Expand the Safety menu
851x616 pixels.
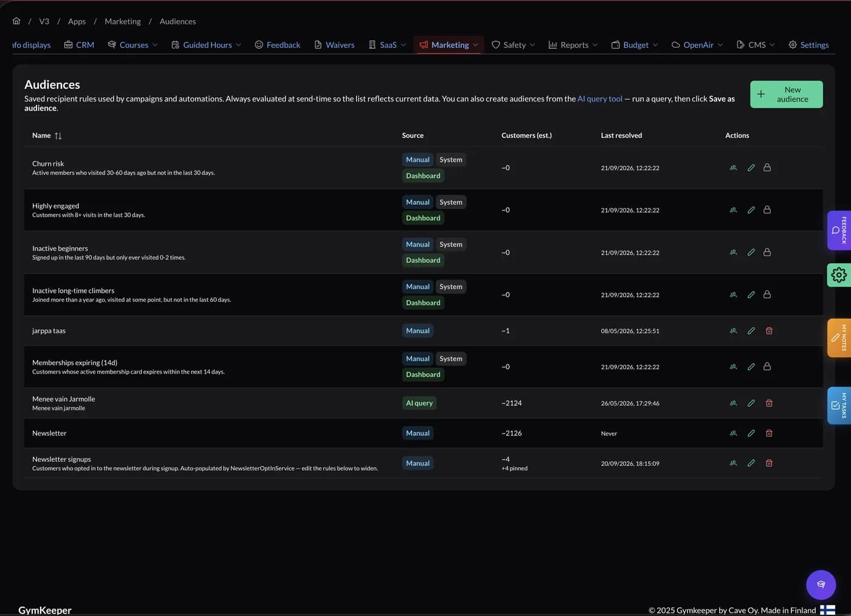514,45
